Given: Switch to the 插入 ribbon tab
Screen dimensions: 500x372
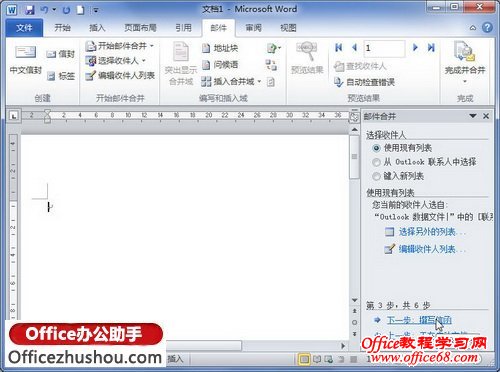Looking at the screenshot, I should (97, 28).
